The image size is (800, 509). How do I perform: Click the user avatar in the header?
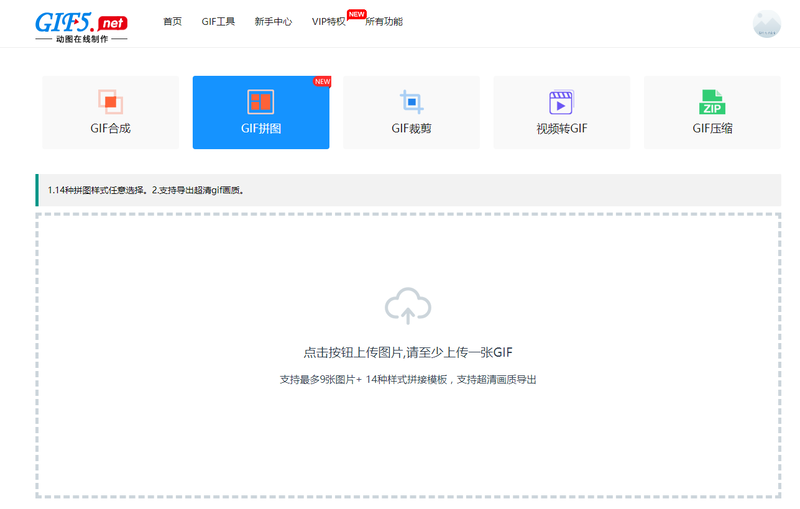tap(766, 24)
